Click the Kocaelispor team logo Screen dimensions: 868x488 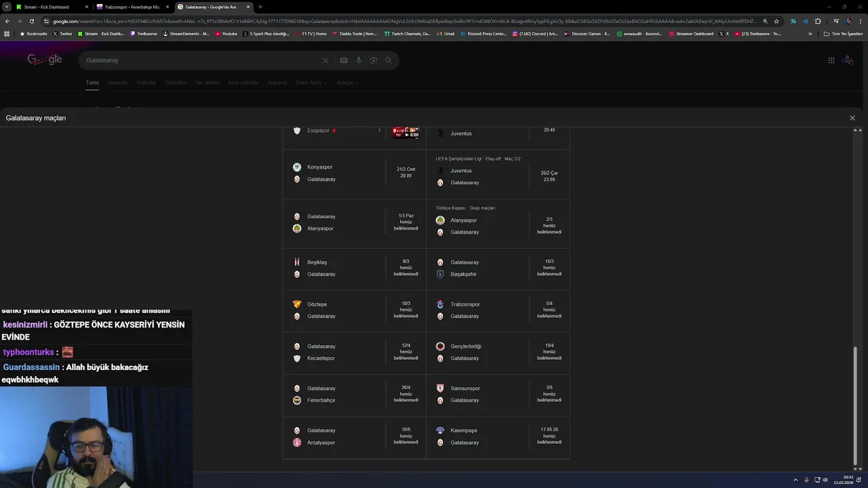click(x=296, y=358)
